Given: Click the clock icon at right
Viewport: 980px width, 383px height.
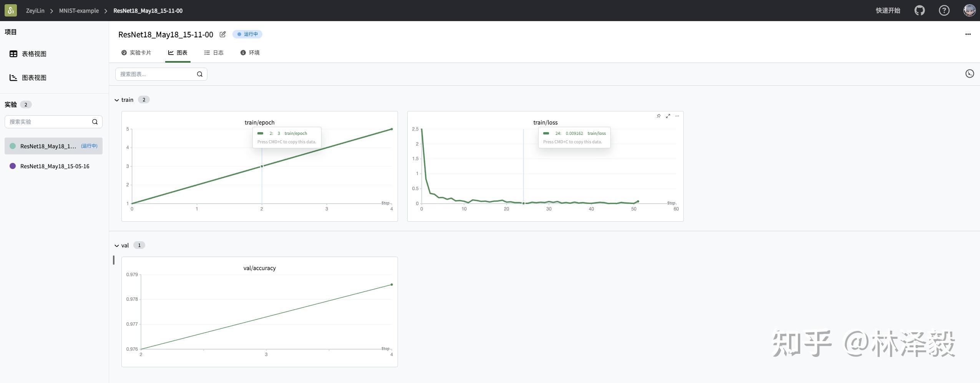Looking at the screenshot, I should (x=969, y=74).
